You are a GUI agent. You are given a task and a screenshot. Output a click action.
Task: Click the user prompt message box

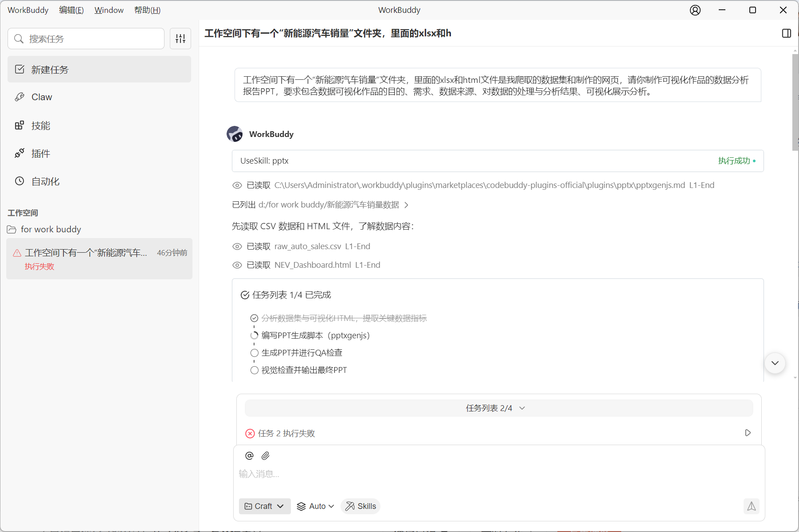click(497, 85)
